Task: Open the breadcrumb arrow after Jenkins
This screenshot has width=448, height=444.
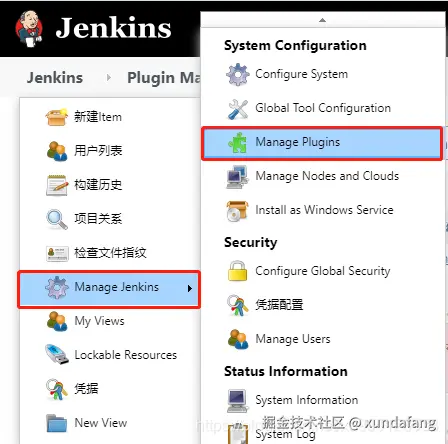Action: [x=108, y=78]
